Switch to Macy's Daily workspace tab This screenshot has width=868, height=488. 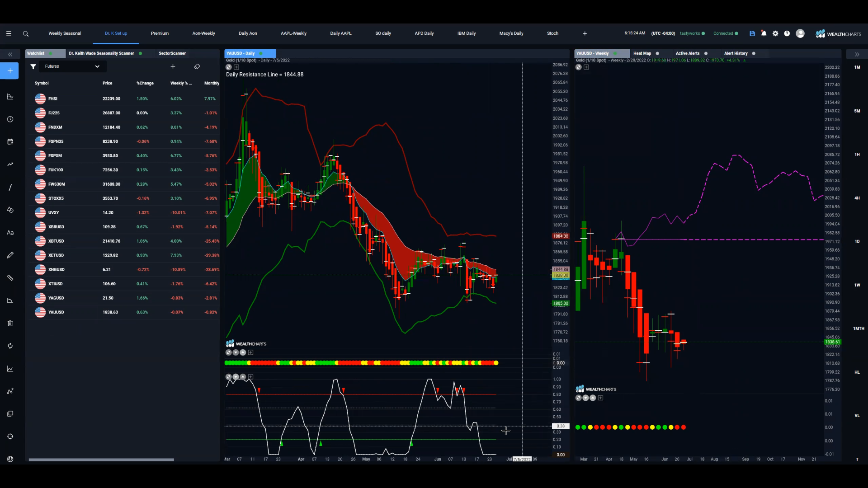511,33
